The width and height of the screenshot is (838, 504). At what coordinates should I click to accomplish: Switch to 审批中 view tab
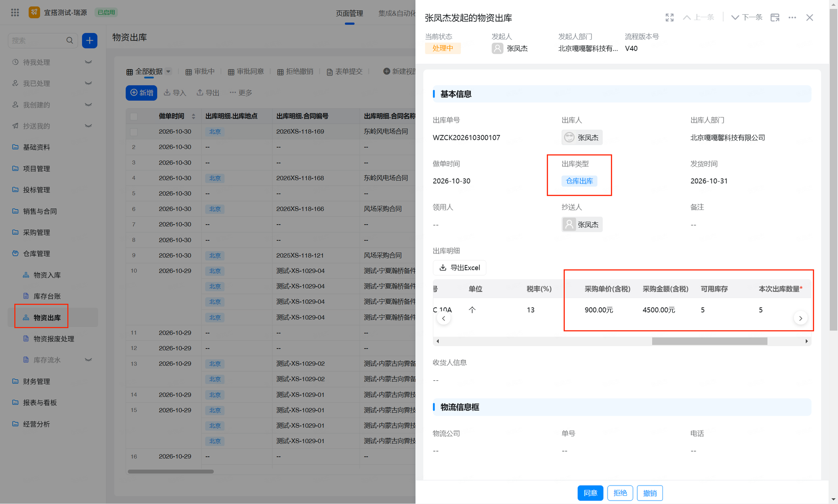pos(200,72)
